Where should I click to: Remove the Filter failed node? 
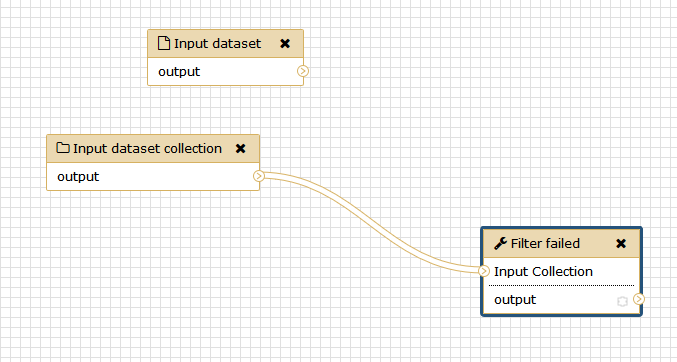click(x=621, y=244)
